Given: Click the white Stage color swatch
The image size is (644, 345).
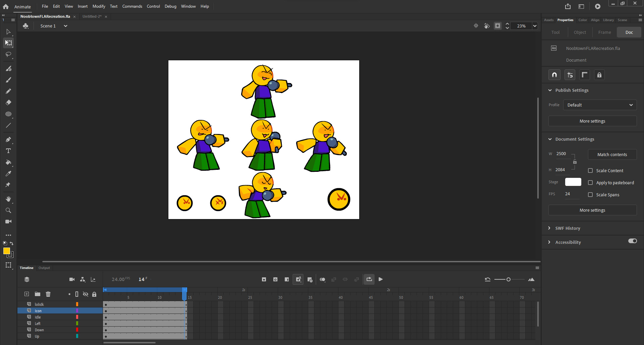Looking at the screenshot, I should [x=573, y=182].
